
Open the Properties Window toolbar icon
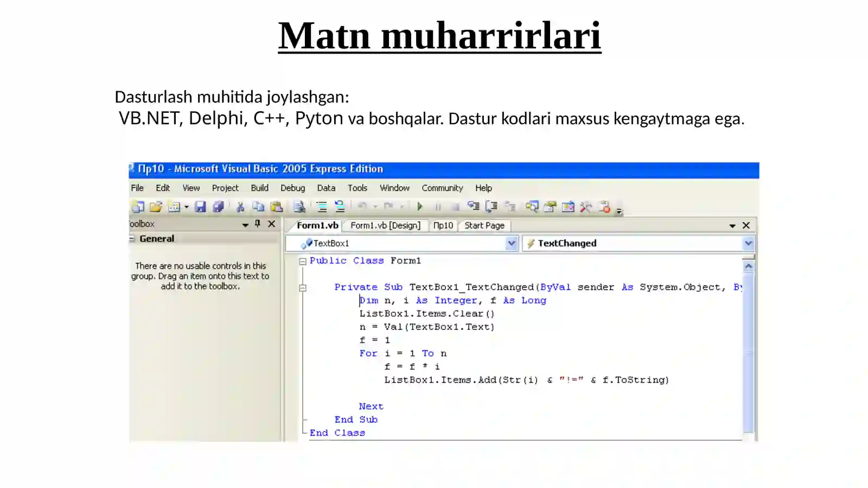pyautogui.click(x=550, y=207)
